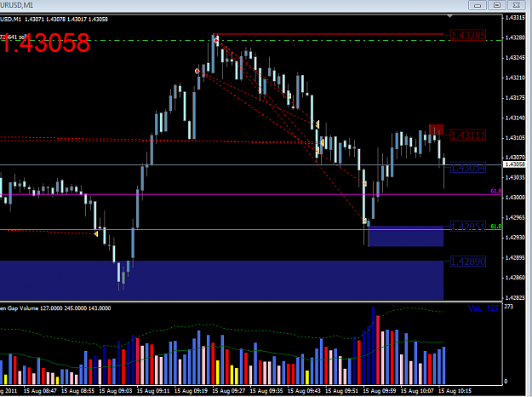Click the '15 Aug 10:07' time label
Screen dimensions: 532x397
[417, 391]
